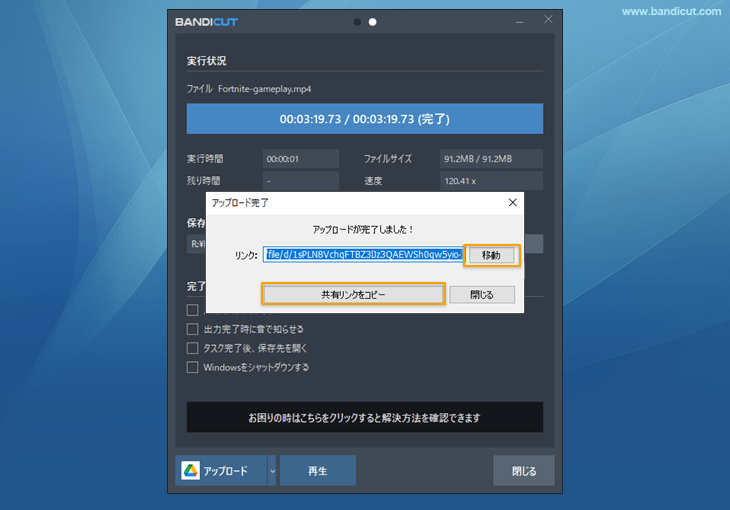
Task: Click the file size value 91.2MB / 91.2MB
Action: pyautogui.click(x=491, y=159)
